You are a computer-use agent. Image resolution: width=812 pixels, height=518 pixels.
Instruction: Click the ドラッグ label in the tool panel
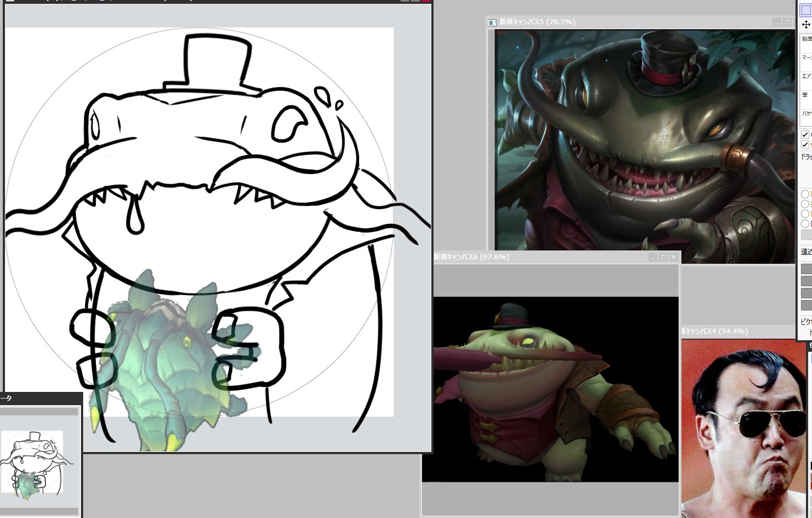pos(806,156)
